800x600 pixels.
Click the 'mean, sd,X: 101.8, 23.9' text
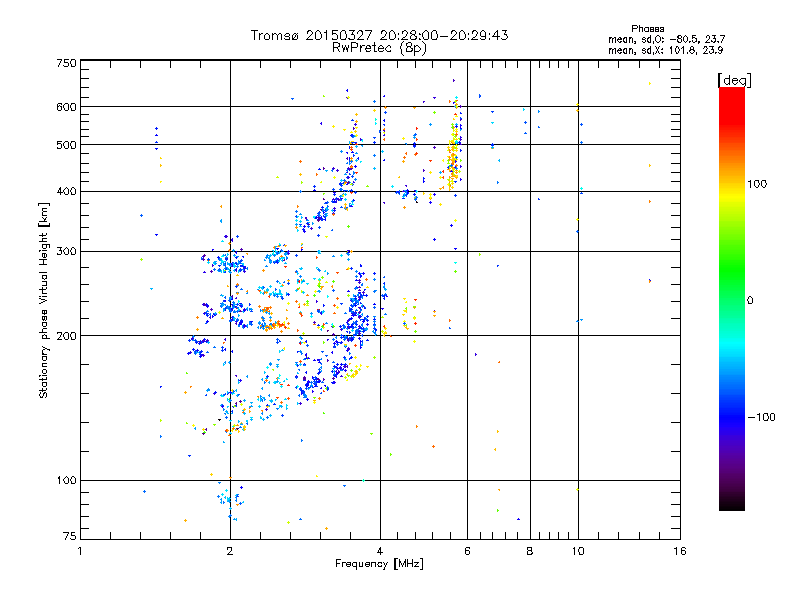[x=665, y=50]
